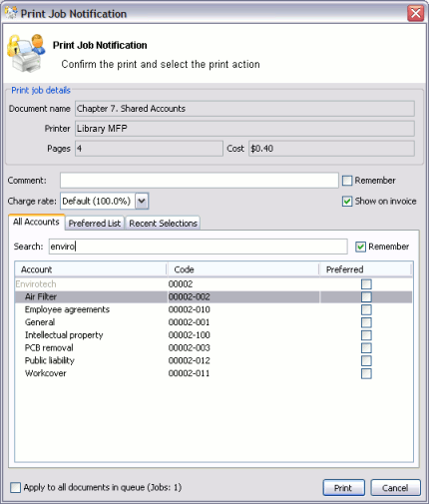The image size is (429, 504).
Task: Mark Envirotech as preferred account
Action: (366, 284)
